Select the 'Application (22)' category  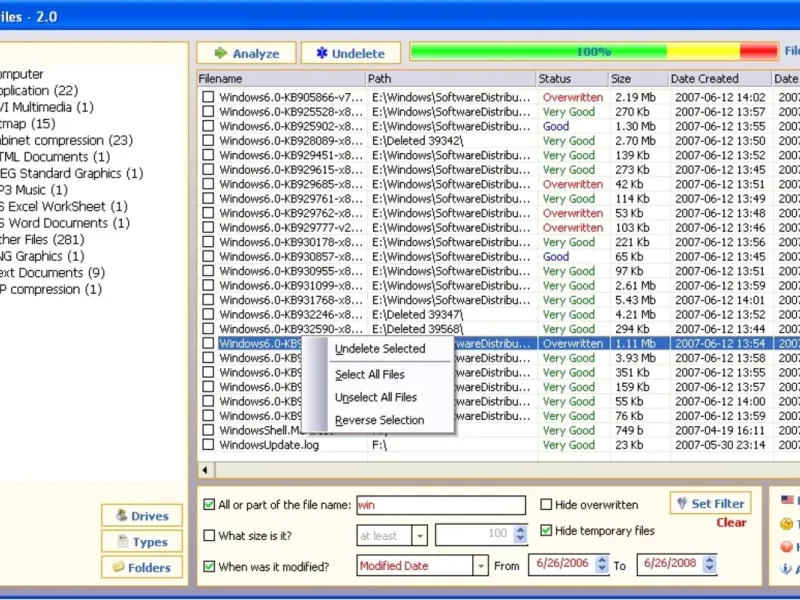[39, 90]
